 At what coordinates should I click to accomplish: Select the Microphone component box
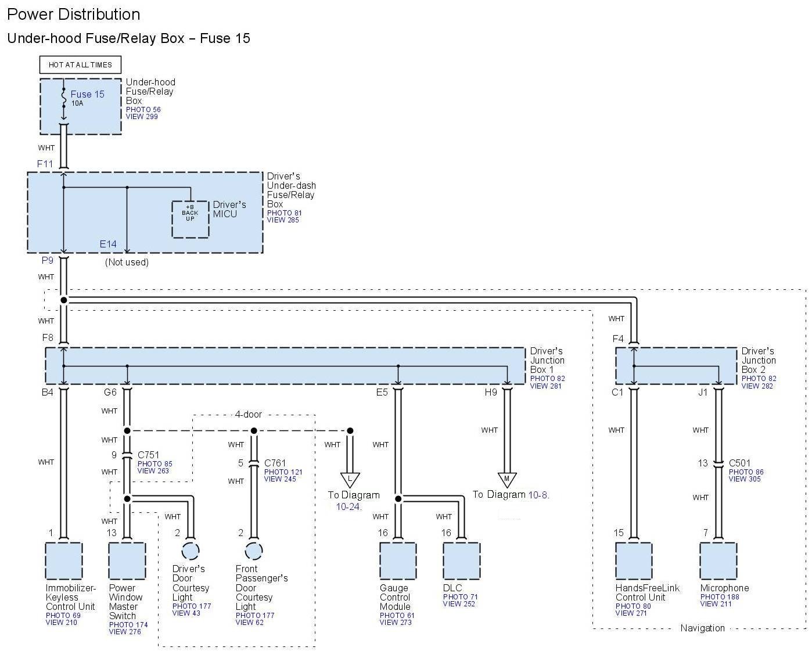[x=718, y=561]
